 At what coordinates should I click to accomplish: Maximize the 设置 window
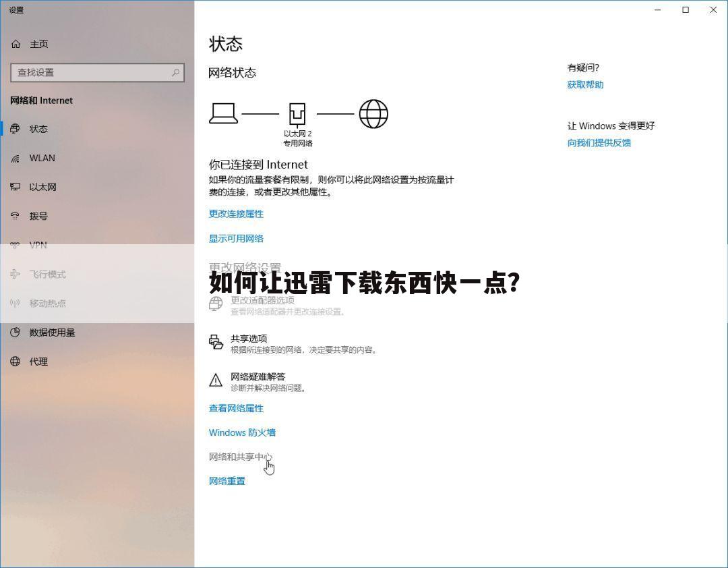(x=686, y=9)
